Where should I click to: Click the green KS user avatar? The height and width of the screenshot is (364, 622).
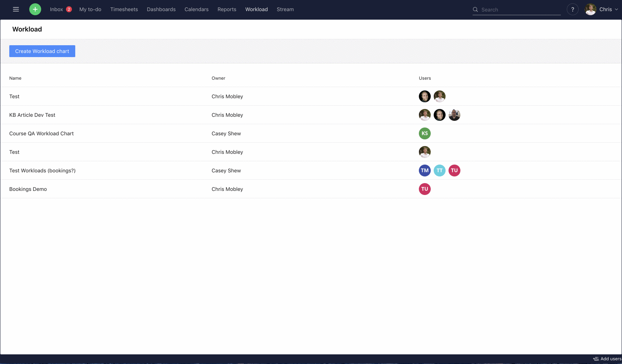click(425, 133)
